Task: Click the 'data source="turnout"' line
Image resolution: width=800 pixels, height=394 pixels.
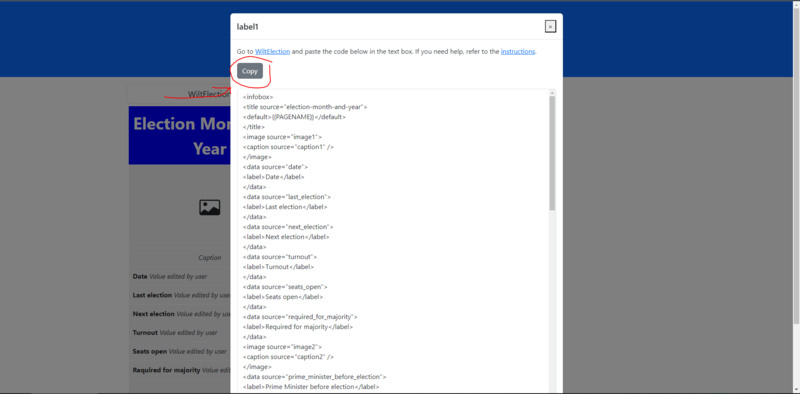Action: [280, 257]
